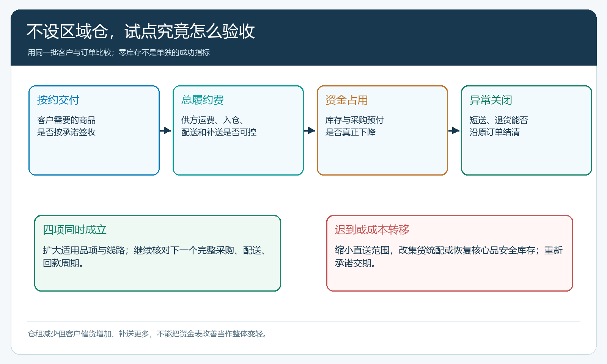Click text 沿原订单结清
Viewport: 607px width, 364px height.
pos(495,132)
